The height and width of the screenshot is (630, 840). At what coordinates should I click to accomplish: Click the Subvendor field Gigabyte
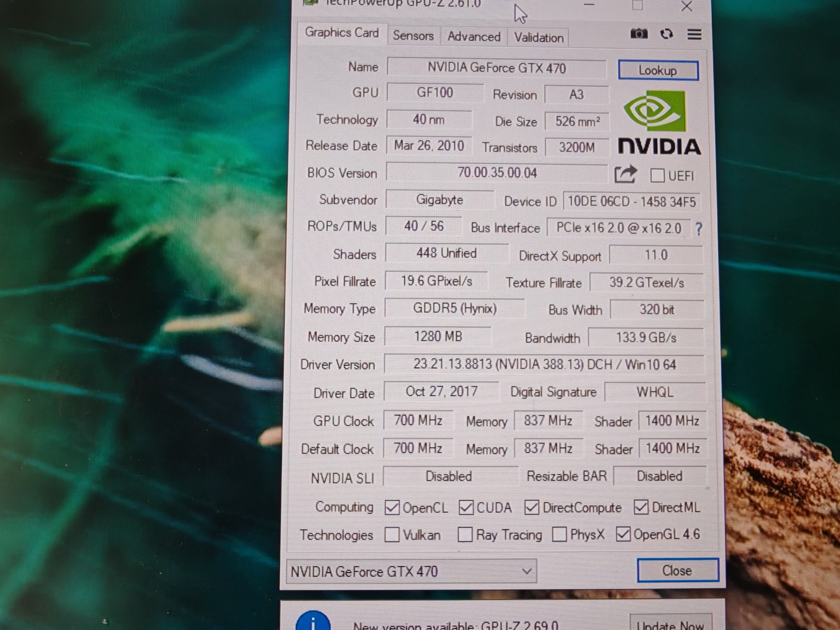(x=440, y=199)
